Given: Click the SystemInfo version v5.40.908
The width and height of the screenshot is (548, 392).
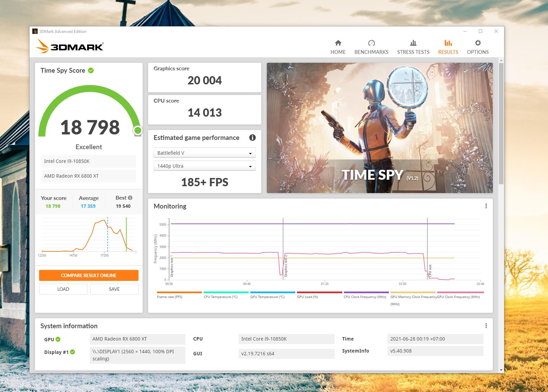Looking at the screenshot, I should point(436,351).
